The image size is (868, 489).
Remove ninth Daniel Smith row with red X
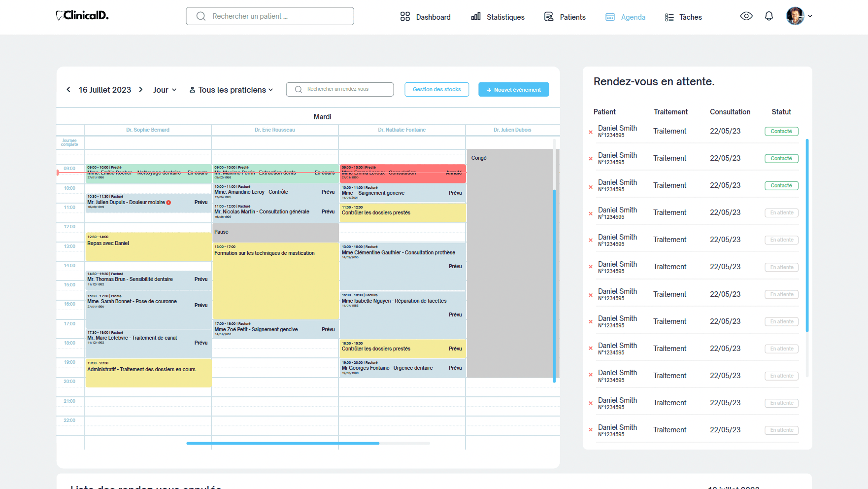[x=591, y=349]
